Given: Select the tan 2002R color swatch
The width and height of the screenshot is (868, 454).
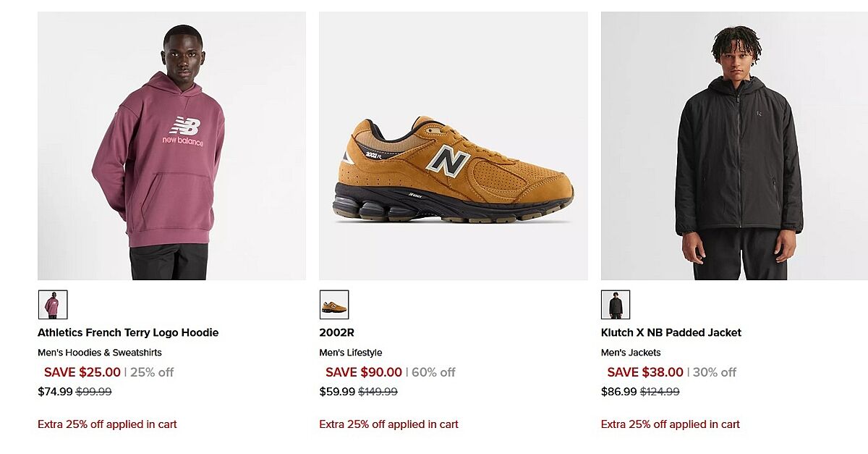Looking at the screenshot, I should 334,305.
